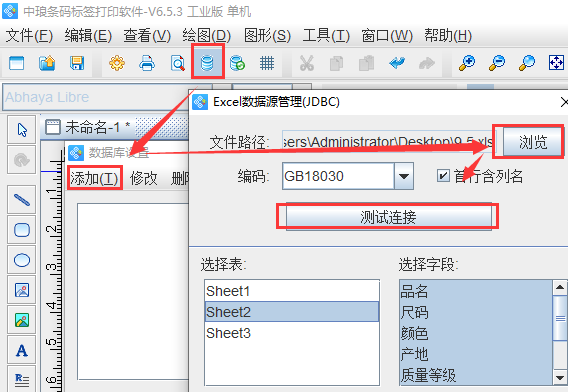Open the Abhaya Libre font dropdown
568x392 pixels.
[108, 97]
